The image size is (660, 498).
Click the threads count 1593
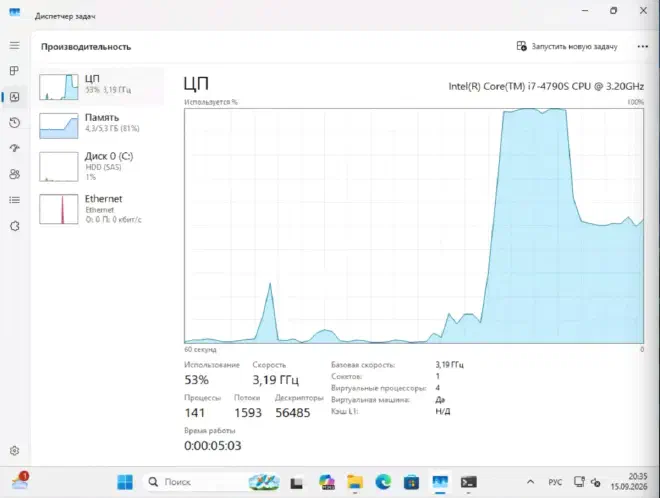pyautogui.click(x=248, y=413)
